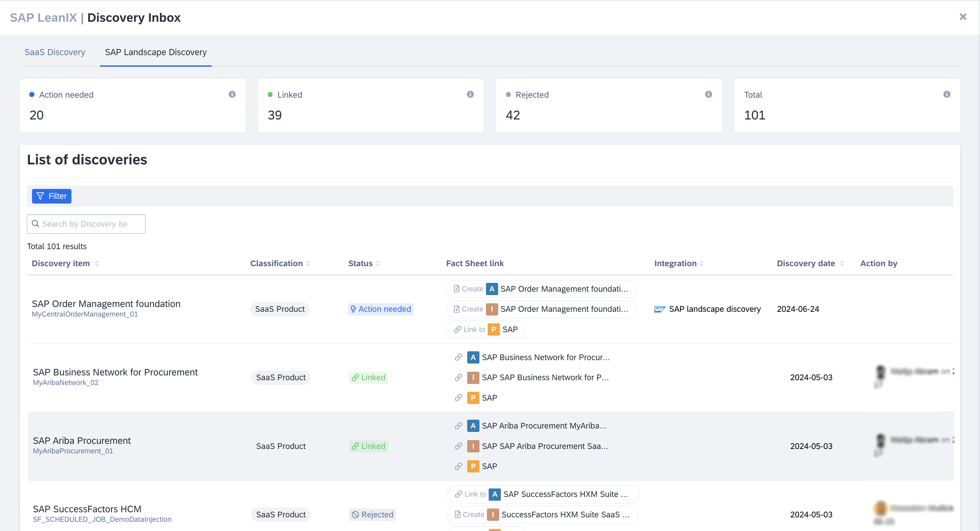Show info for Rejected card

[x=708, y=94]
